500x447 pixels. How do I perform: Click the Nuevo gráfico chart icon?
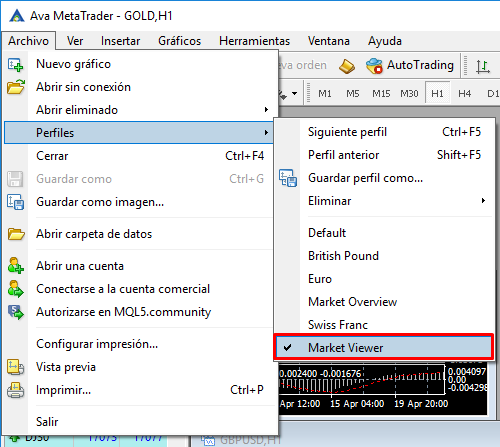(15, 64)
